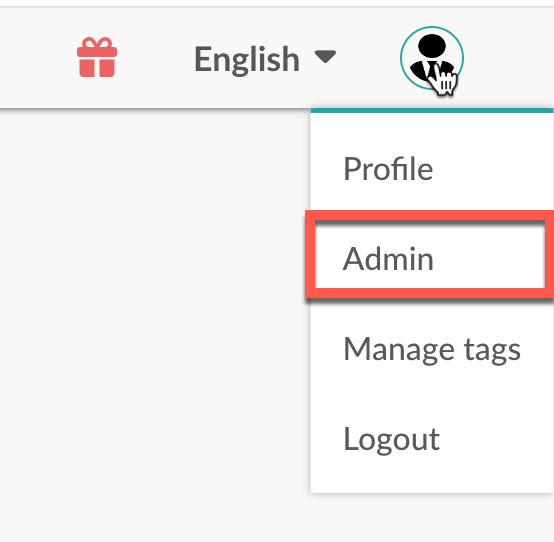This screenshot has height=542, width=554.
Task: Click the English language label
Action: pyautogui.click(x=247, y=60)
